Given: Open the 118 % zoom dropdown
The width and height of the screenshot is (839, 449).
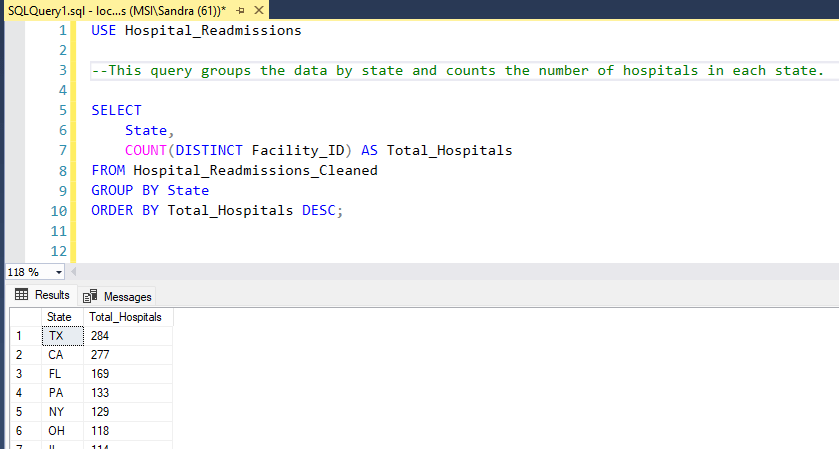Looking at the screenshot, I should tap(58, 272).
